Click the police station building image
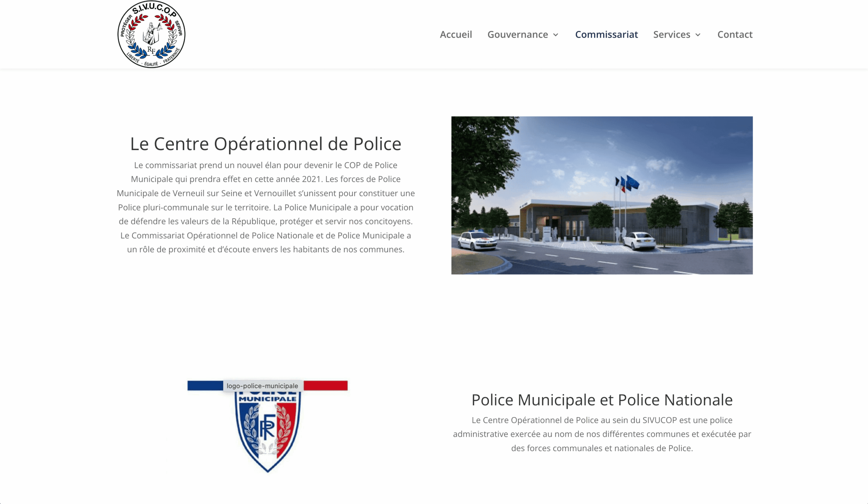 pyautogui.click(x=602, y=195)
